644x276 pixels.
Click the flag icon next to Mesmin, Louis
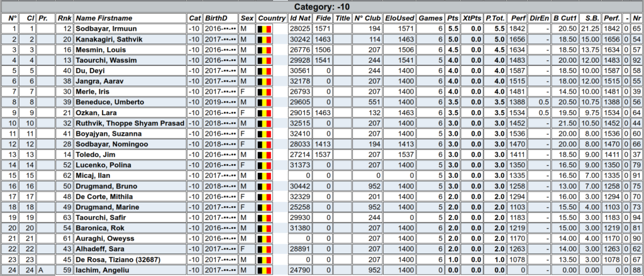point(265,50)
